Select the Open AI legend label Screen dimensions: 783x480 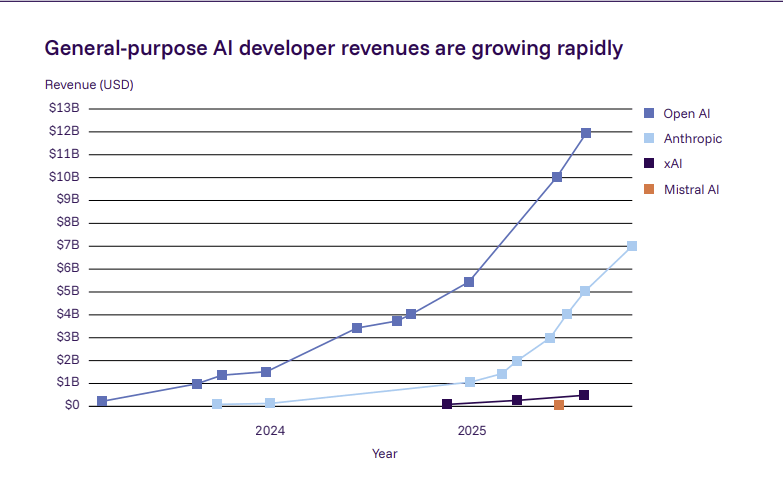point(686,114)
